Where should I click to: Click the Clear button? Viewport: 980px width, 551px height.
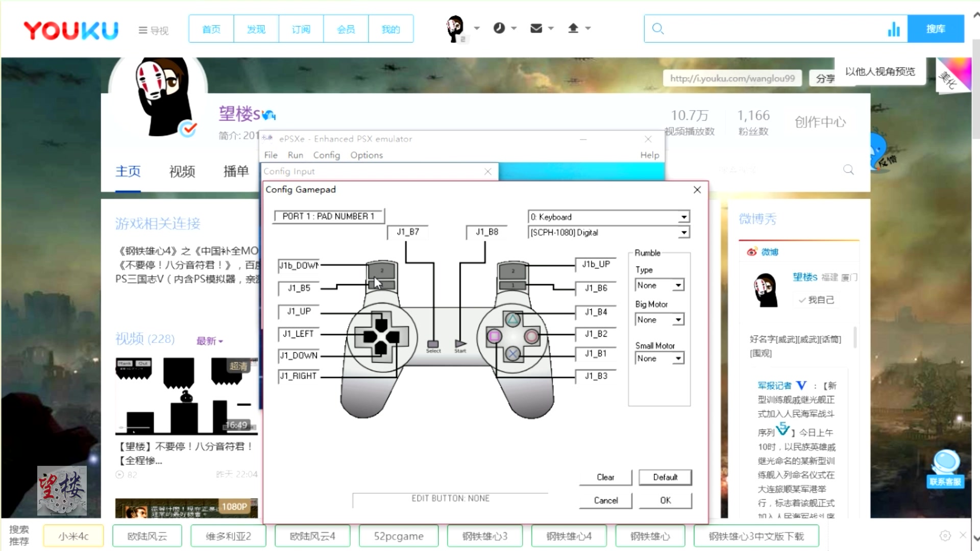coord(605,478)
